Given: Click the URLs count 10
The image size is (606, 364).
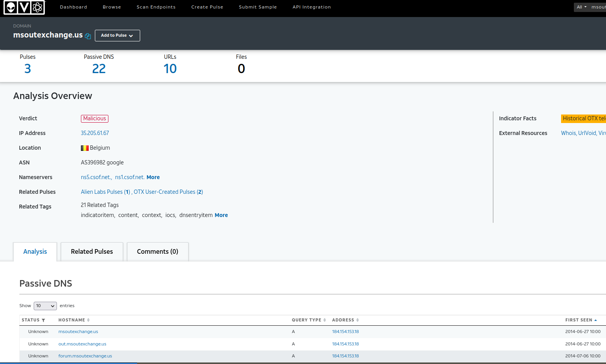Looking at the screenshot, I should 170,69.
